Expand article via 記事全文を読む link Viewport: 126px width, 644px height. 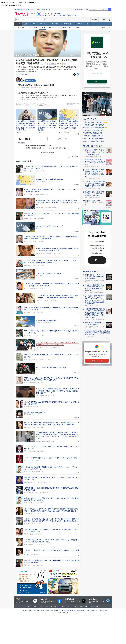(x=22, y=74)
